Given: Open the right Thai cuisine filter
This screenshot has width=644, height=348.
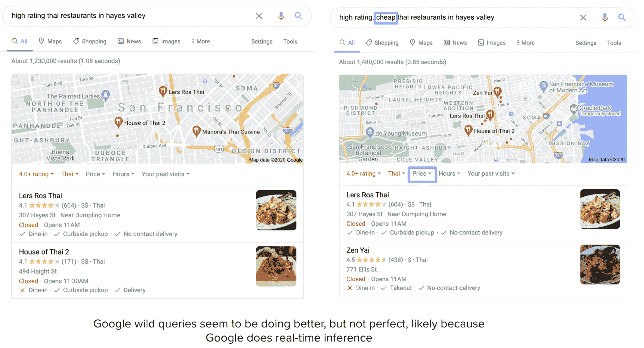Looking at the screenshot, I should (x=396, y=174).
